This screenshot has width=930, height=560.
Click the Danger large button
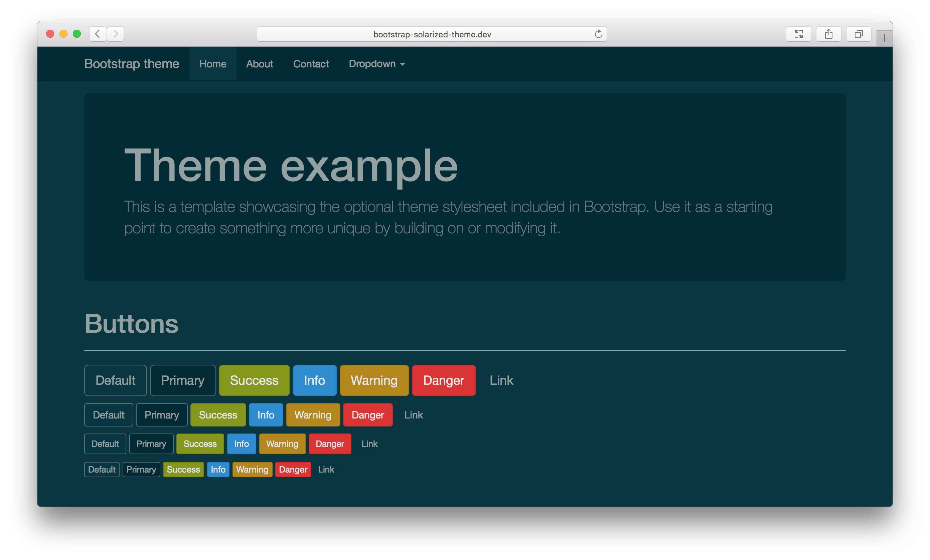click(x=444, y=379)
